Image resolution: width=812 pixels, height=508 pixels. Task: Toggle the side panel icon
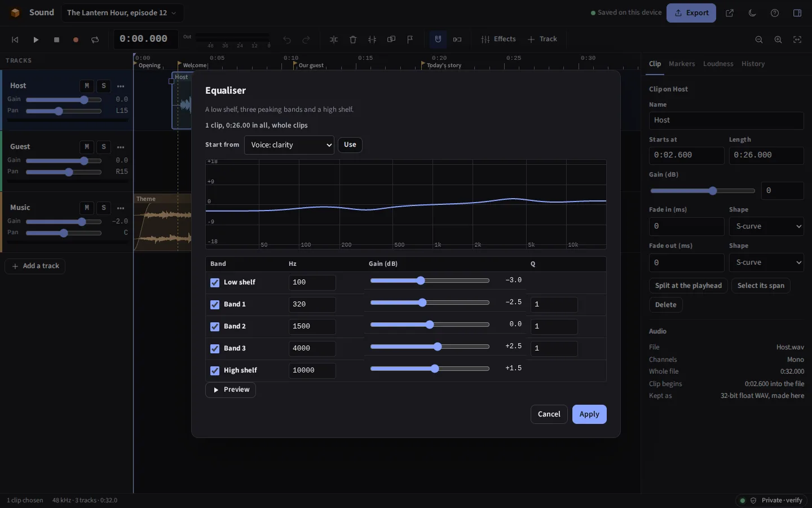(x=797, y=13)
